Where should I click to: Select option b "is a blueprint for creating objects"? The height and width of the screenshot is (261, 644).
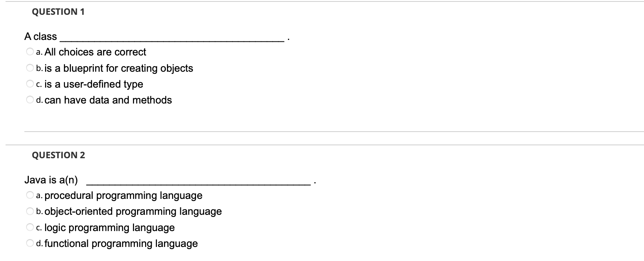coord(29,68)
